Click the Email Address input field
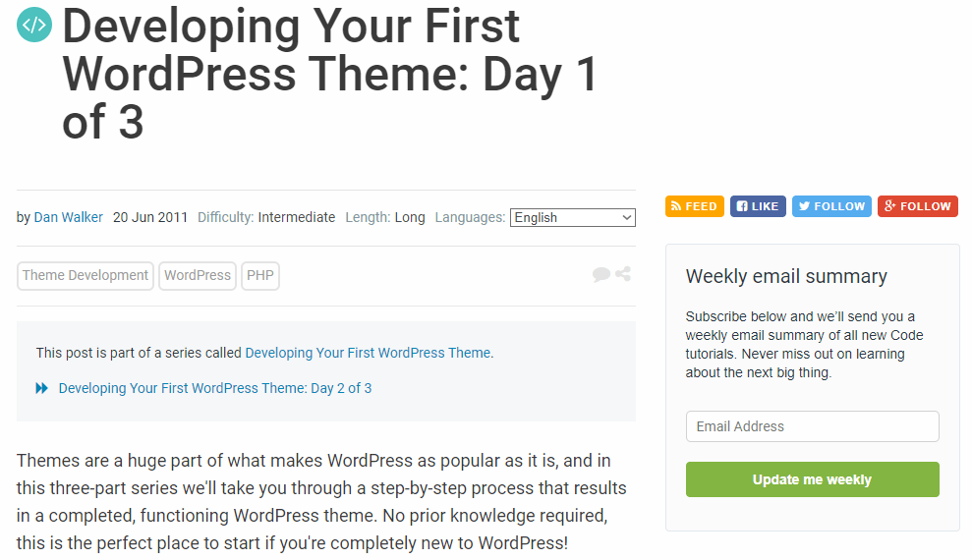Viewport: 972px width, 560px height. coord(812,426)
